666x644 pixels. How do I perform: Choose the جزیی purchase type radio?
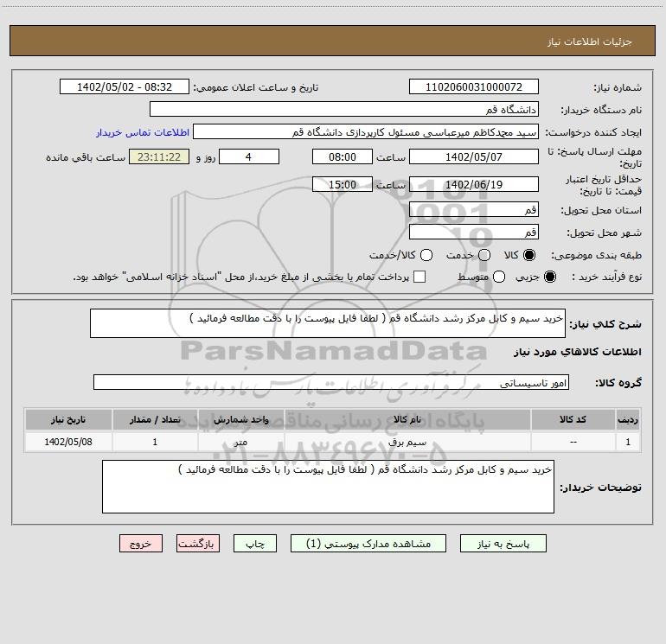coord(550,277)
